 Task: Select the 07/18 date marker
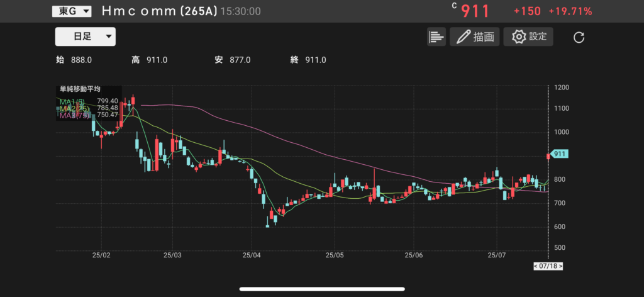548,266
